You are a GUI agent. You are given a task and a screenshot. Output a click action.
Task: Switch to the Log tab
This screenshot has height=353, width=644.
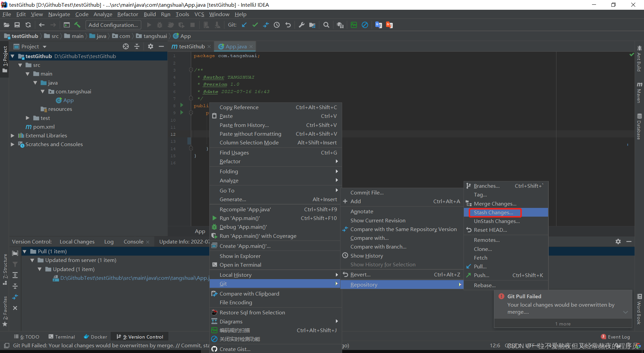tap(109, 241)
